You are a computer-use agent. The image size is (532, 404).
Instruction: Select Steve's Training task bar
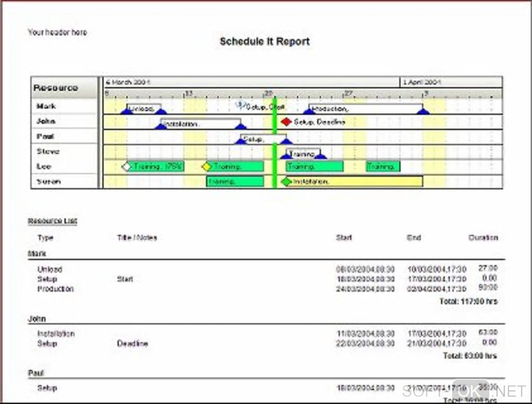304,154
